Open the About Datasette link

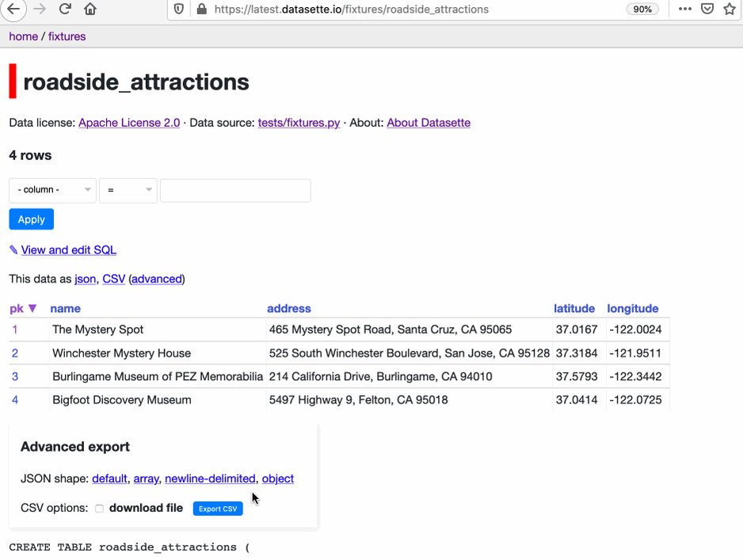coord(429,123)
